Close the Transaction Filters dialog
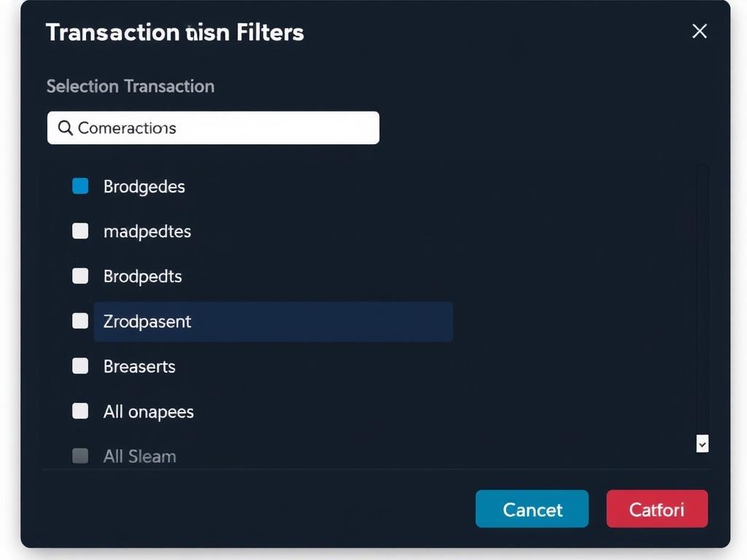The image size is (747, 560). pos(699,31)
